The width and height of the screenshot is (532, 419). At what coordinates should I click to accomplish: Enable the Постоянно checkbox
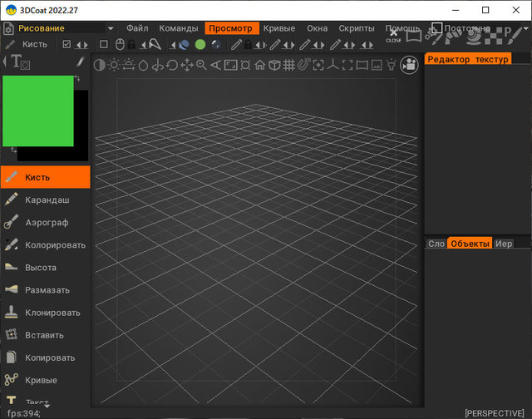(x=437, y=28)
